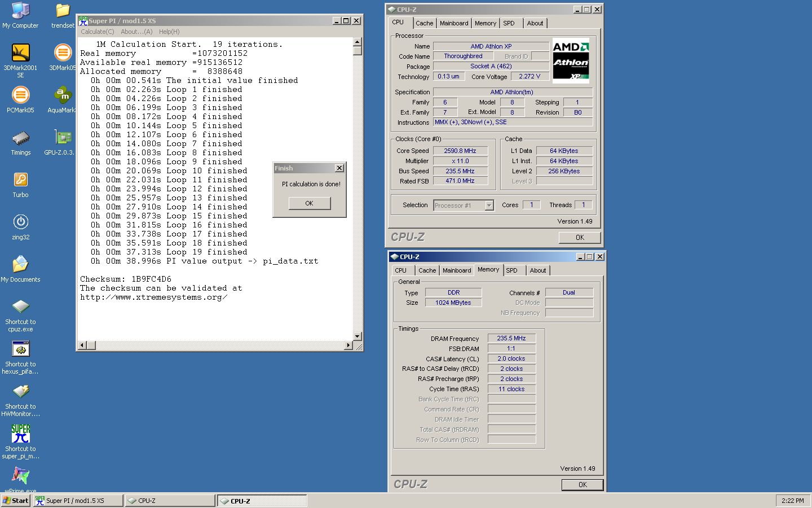Open the zing32 desktop icon
The image size is (812, 508).
(x=20, y=226)
